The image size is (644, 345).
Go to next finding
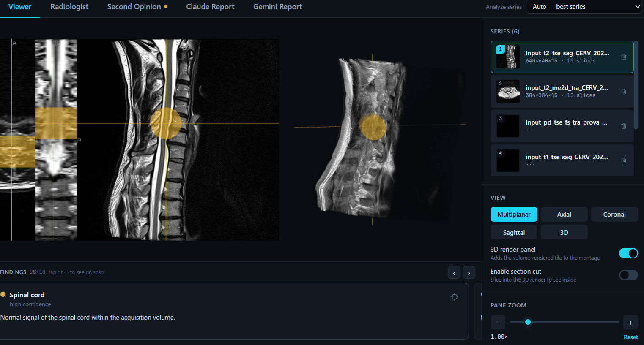(469, 273)
